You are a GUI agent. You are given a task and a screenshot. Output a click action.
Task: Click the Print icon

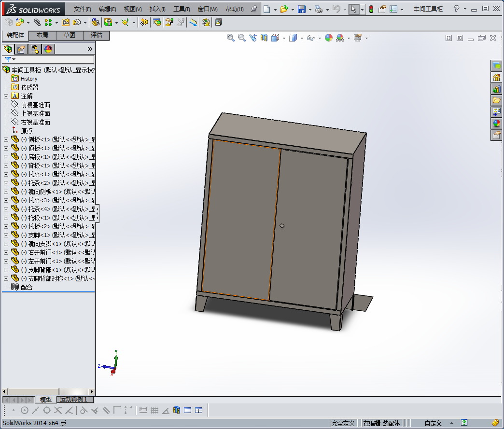(x=318, y=9)
